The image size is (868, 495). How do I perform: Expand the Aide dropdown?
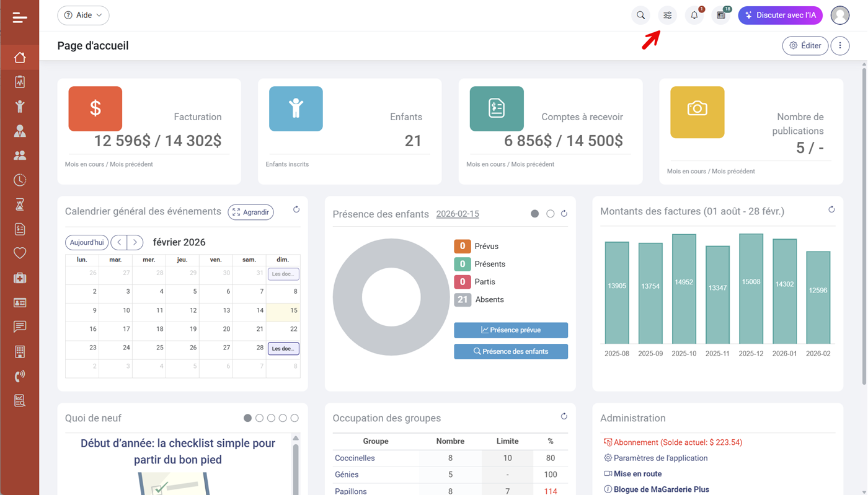pos(83,15)
